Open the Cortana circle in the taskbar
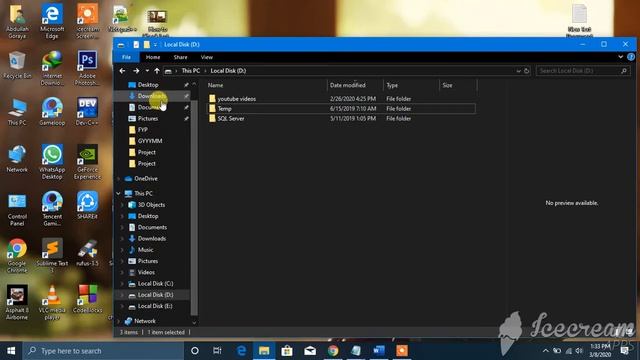This screenshot has width=640, height=360. [x=195, y=351]
